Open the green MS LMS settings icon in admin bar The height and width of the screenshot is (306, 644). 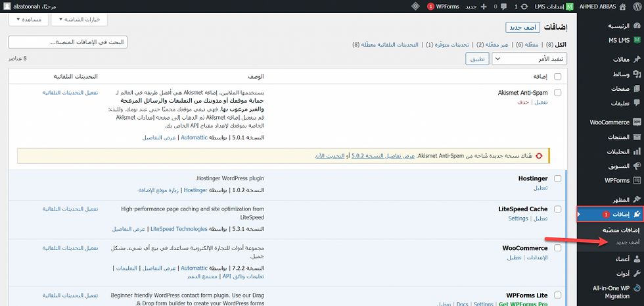tap(569, 7)
